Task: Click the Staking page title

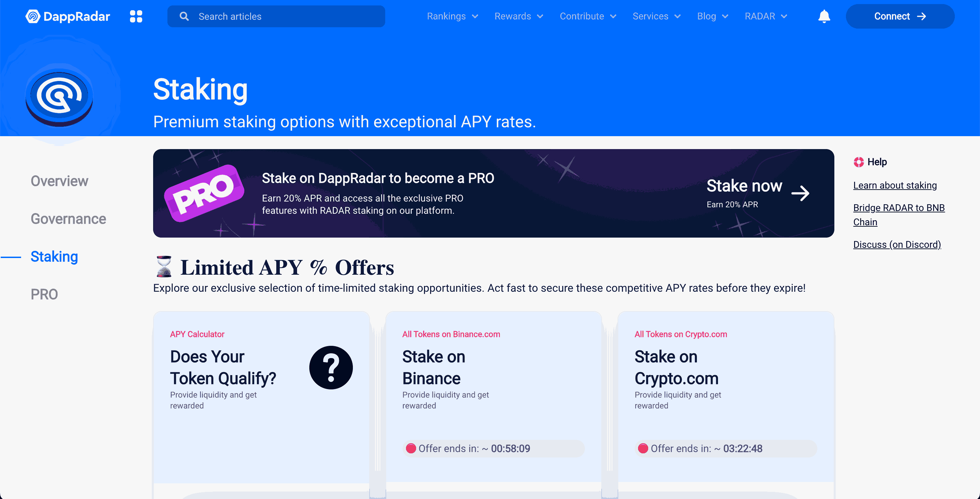Action: 200,90
